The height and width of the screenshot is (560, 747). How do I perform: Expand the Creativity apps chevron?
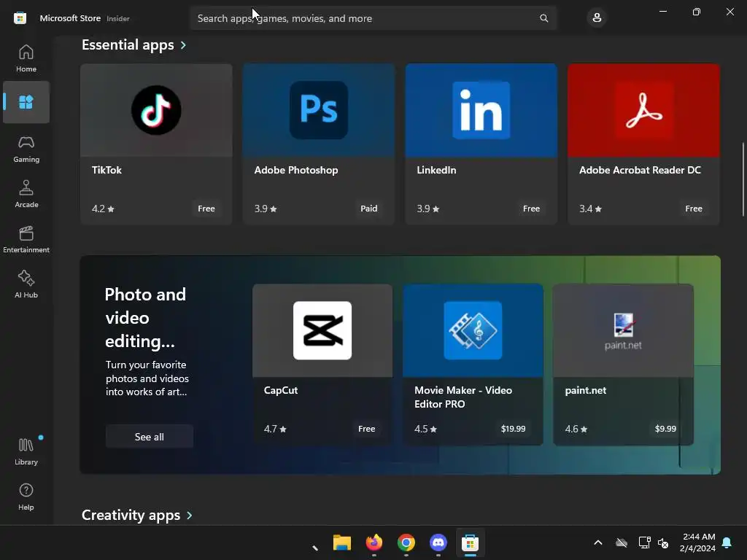click(x=190, y=516)
